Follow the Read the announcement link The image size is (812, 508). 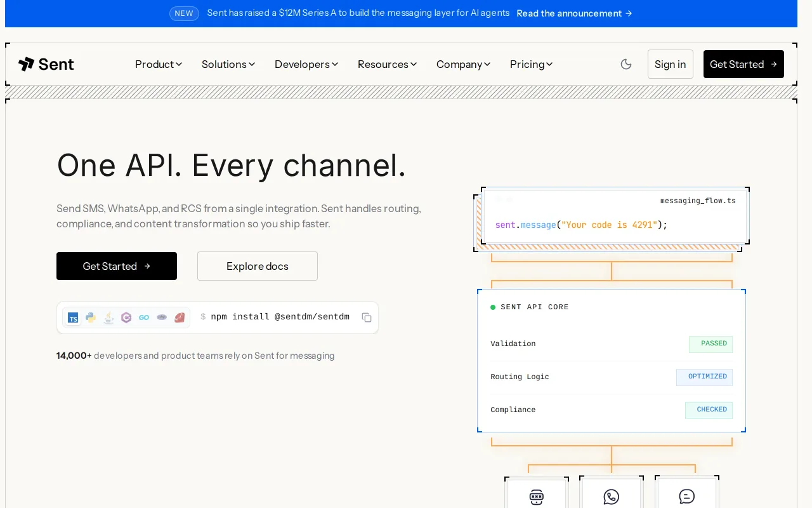click(x=574, y=13)
